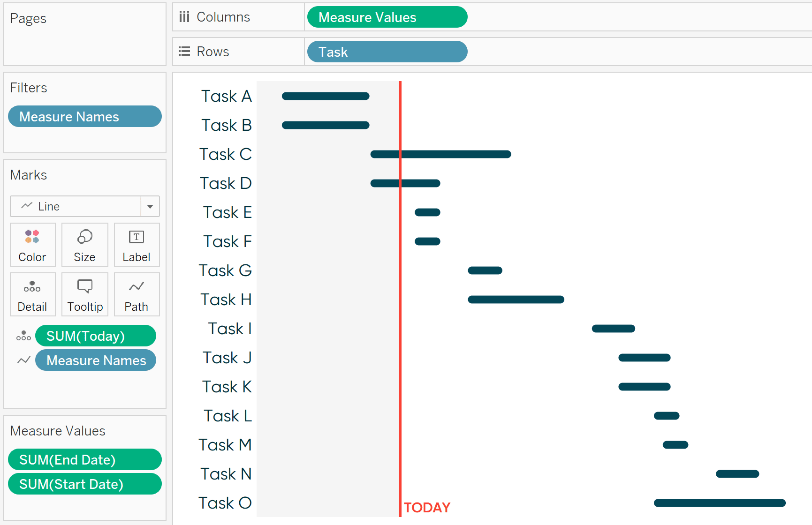The width and height of the screenshot is (812, 525).
Task: Open the Measure Values pill menu on Columns
Action: [387, 17]
